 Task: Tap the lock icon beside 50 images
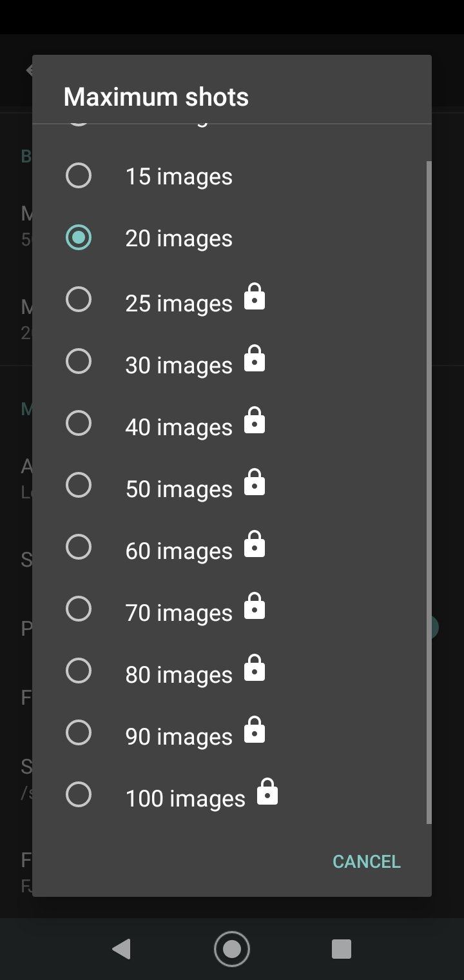(x=255, y=484)
